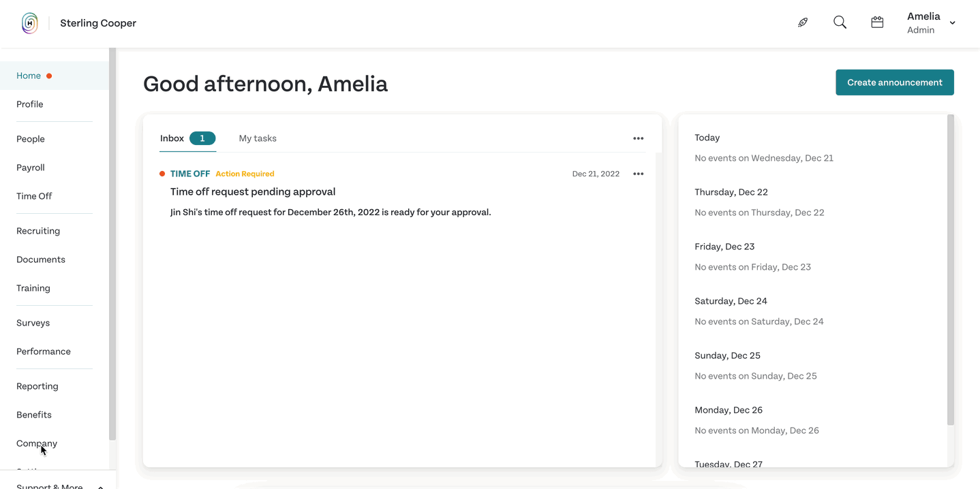Click the colorful company logo icon
This screenshot has width=980, height=489.
click(x=30, y=23)
